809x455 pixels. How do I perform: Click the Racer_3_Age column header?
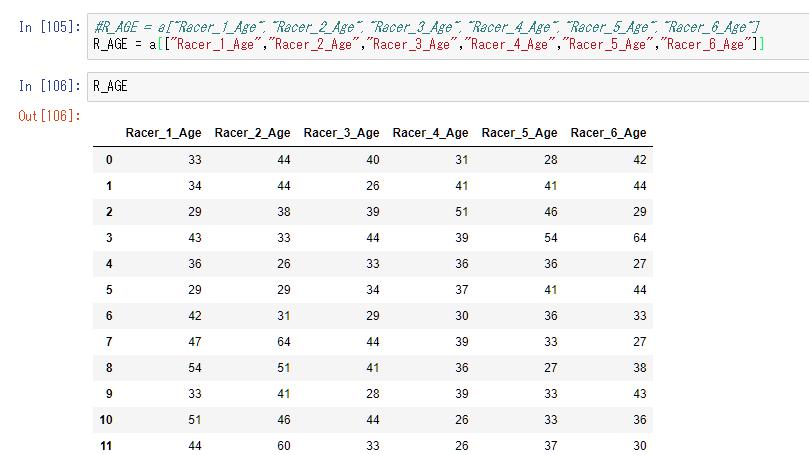coord(341,133)
